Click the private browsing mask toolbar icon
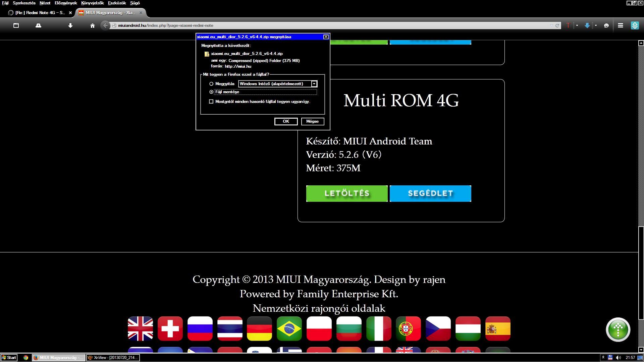The width and height of the screenshot is (644, 362). coord(39,25)
